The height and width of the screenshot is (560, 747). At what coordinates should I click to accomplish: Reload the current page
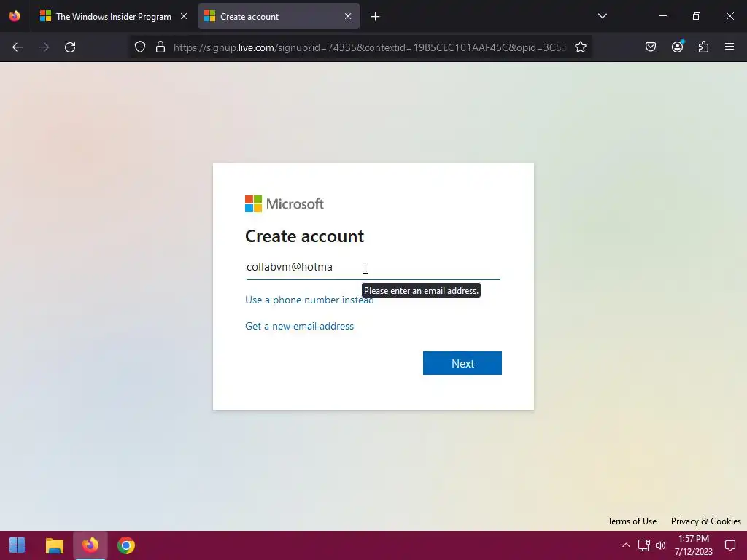[70, 47]
